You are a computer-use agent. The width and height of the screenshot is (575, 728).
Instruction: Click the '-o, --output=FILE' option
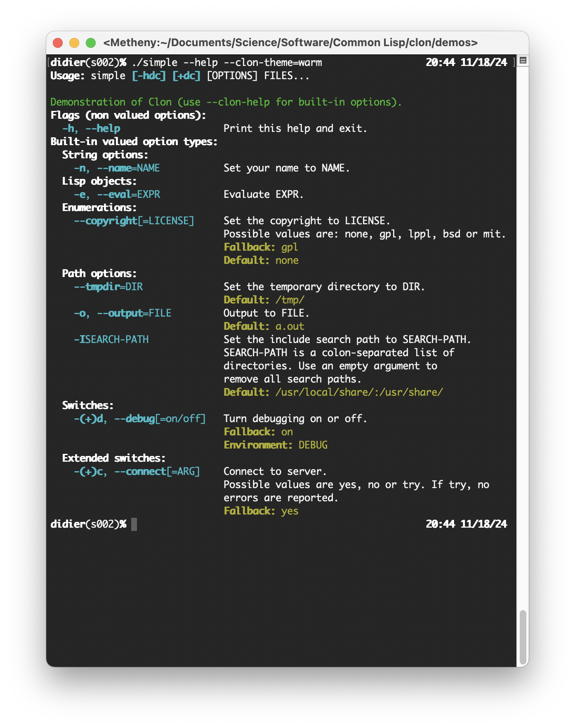pyautogui.click(x=123, y=313)
